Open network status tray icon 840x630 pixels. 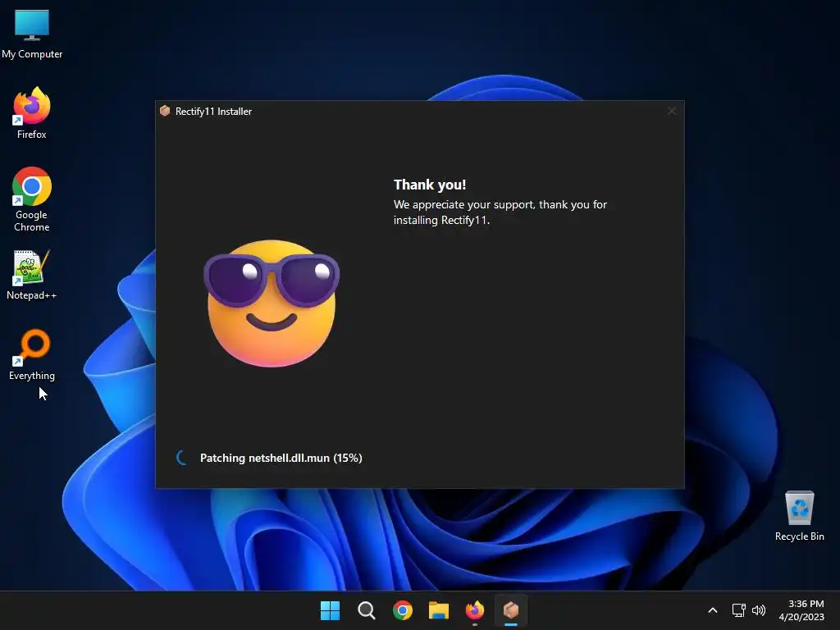coord(739,610)
